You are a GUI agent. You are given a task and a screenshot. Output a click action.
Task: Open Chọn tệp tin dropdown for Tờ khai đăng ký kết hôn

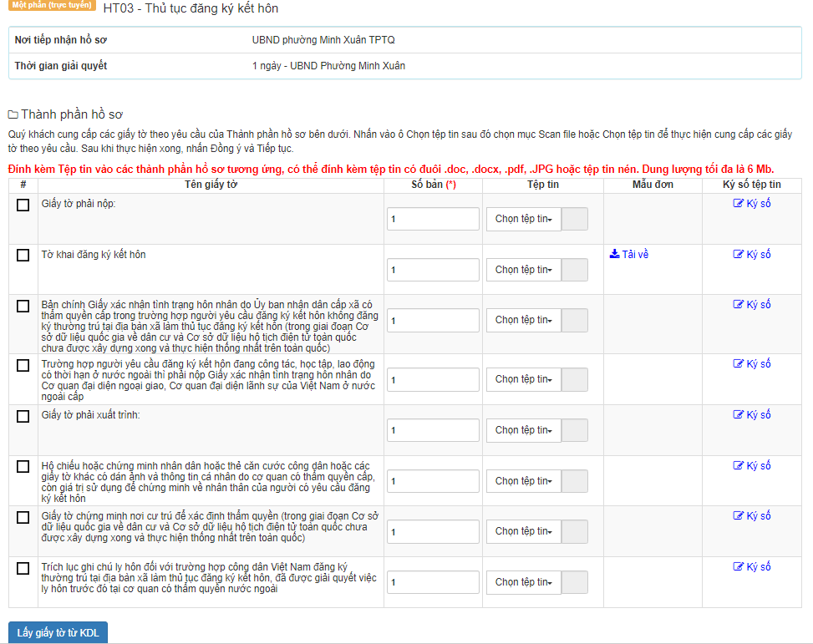tap(524, 270)
